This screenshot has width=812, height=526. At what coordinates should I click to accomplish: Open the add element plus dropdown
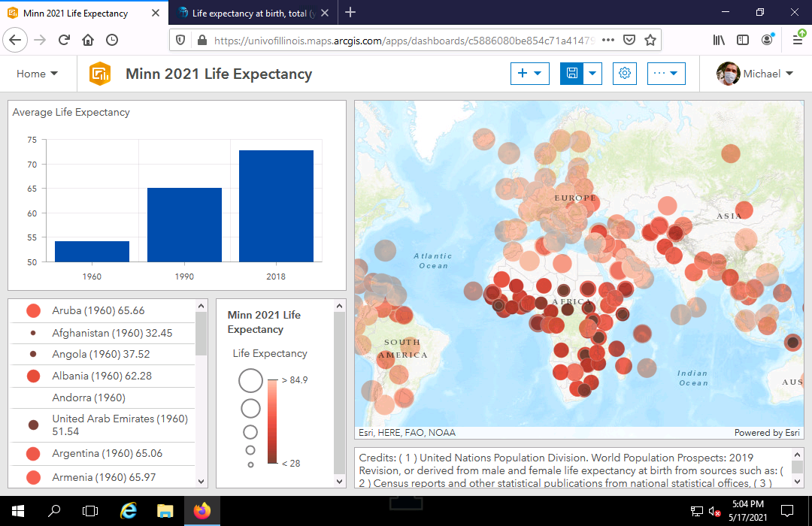coord(529,74)
